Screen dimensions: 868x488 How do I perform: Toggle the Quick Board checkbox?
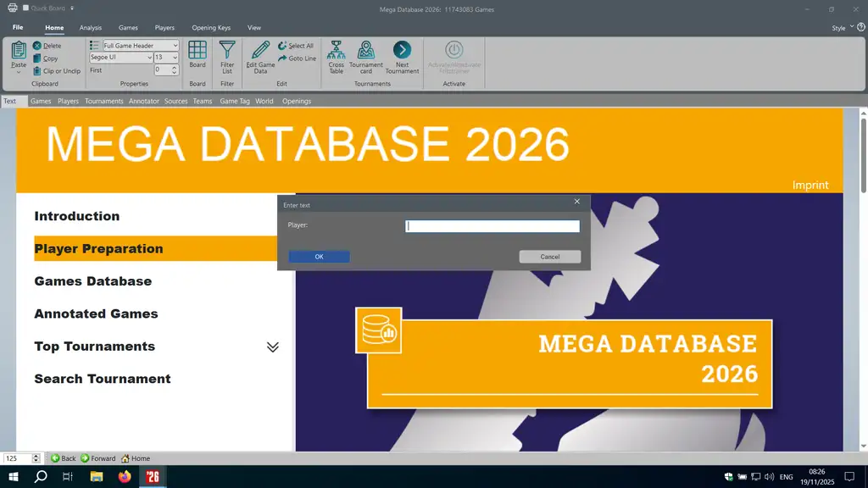tap(26, 9)
